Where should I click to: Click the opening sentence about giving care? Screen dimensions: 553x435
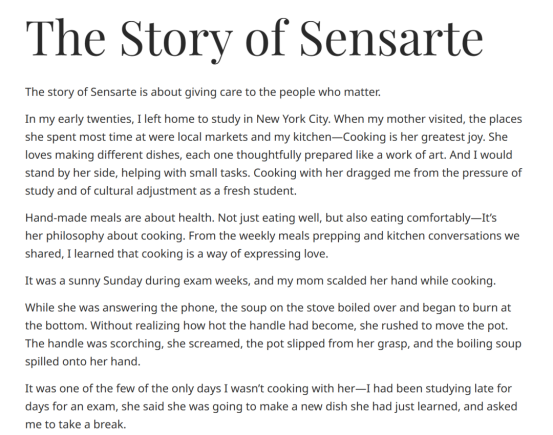tap(203, 92)
